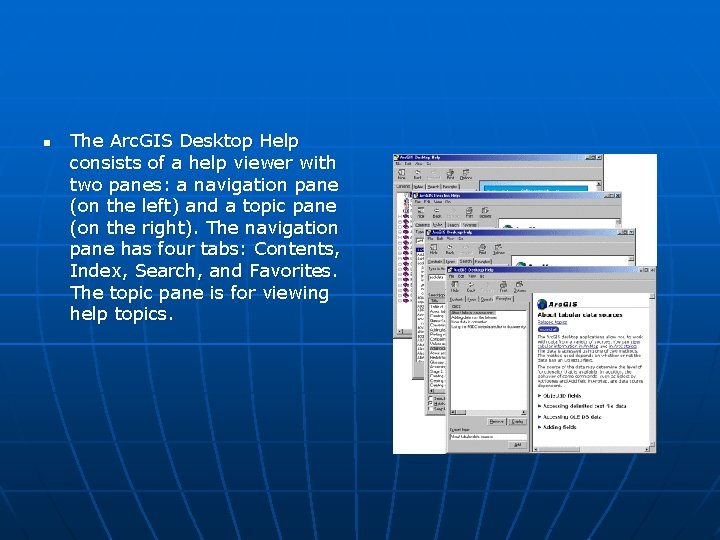Click Back icon in rearmost Contents help window
The height and width of the screenshot is (540, 720).
click(417, 174)
